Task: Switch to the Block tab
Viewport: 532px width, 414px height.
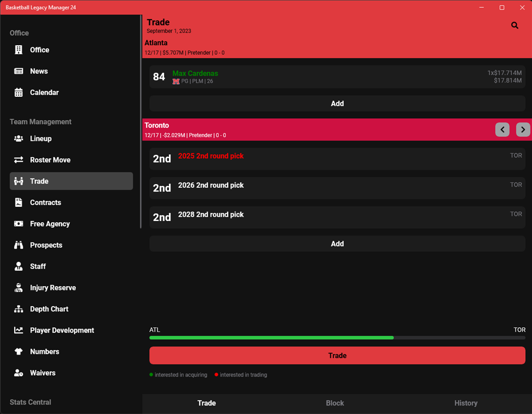Action: click(335, 403)
